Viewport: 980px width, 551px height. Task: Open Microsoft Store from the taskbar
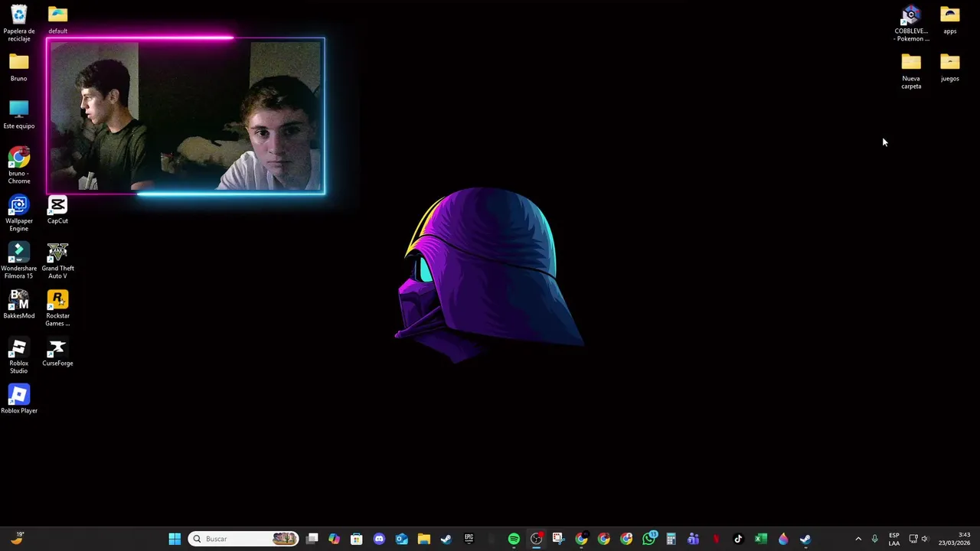(357, 539)
